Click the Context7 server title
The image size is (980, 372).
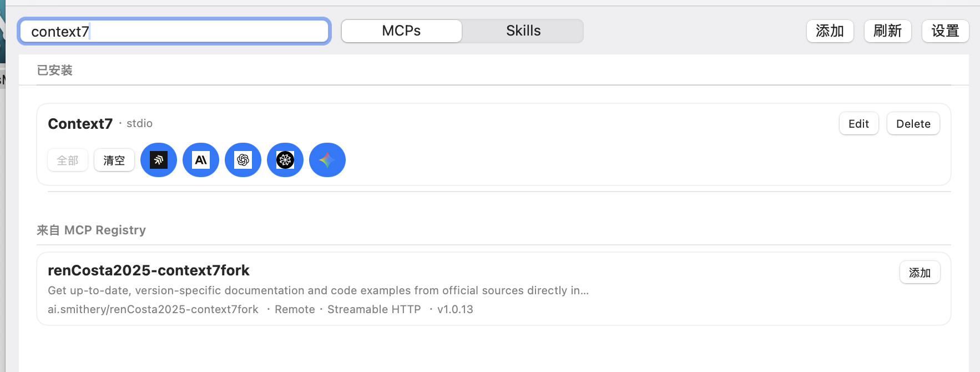point(80,124)
